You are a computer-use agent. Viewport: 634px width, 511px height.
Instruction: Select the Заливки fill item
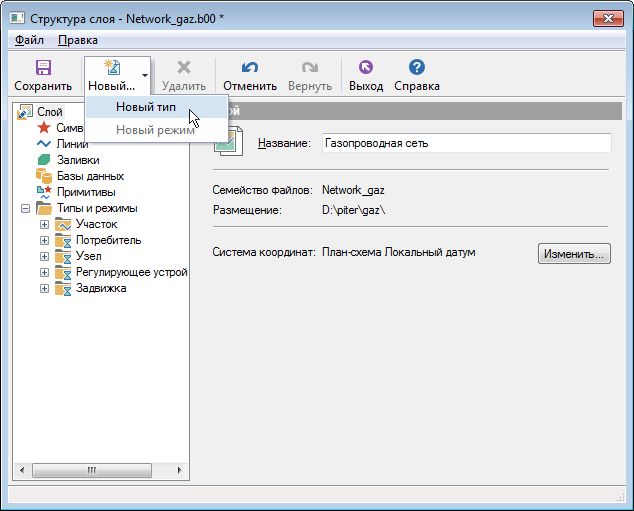point(77,160)
